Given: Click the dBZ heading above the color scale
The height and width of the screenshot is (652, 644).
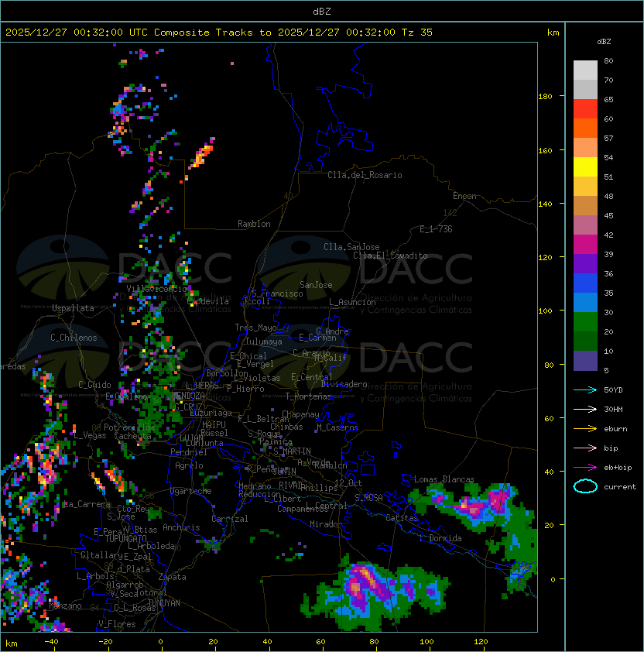Looking at the screenshot, I should point(604,42).
